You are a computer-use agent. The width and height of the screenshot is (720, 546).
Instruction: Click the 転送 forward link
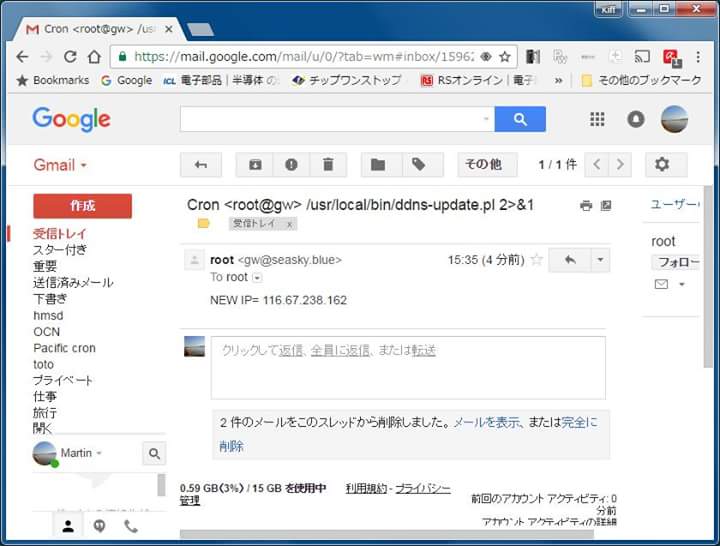pos(423,351)
